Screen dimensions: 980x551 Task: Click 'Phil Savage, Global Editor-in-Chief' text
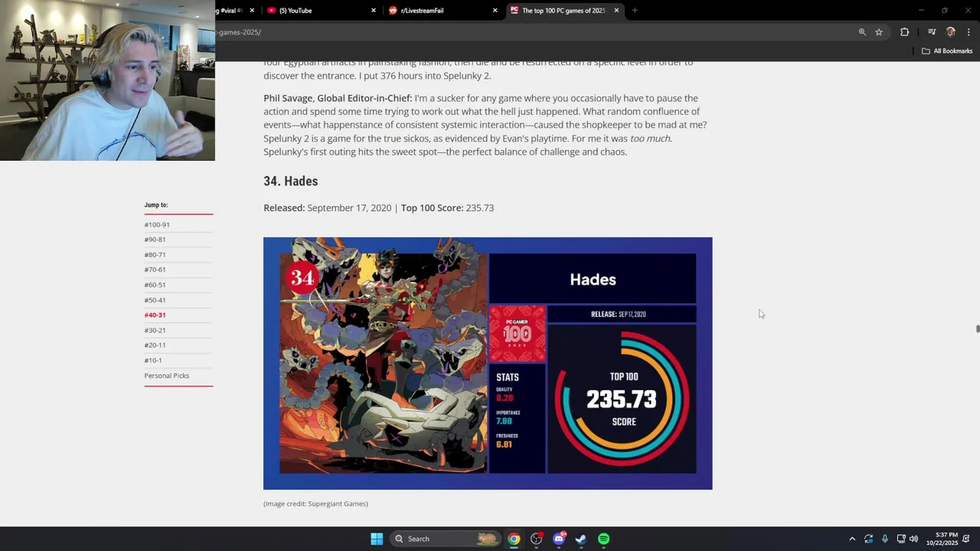click(338, 98)
